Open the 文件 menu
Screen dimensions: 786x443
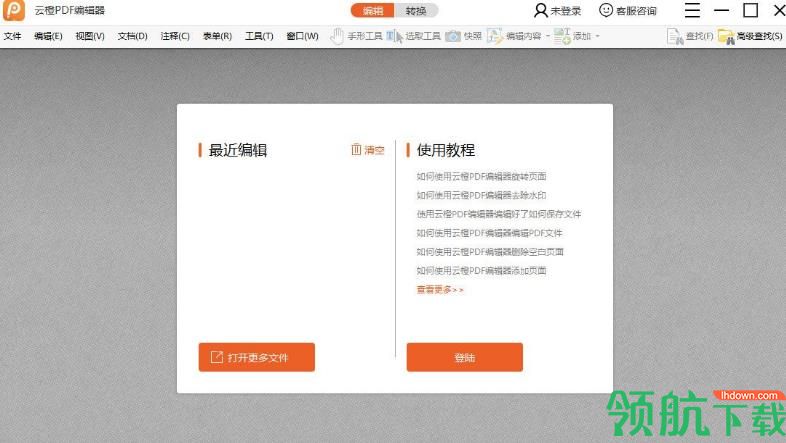(13, 36)
